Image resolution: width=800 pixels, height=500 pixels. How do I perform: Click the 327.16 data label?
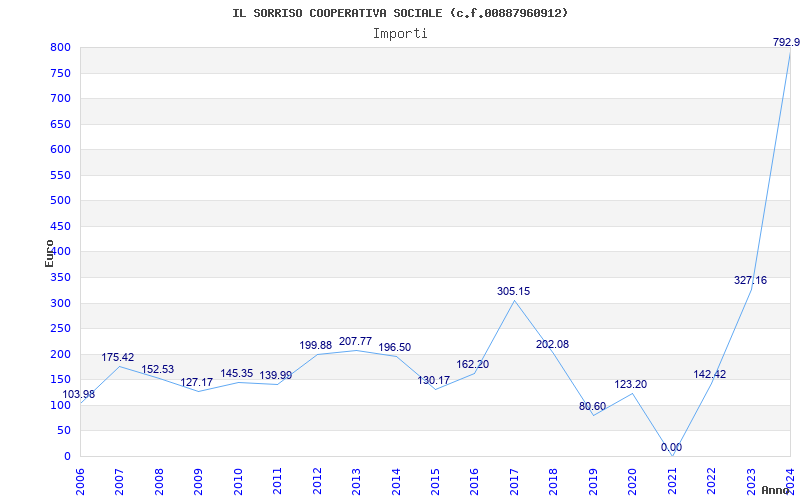[x=750, y=280]
